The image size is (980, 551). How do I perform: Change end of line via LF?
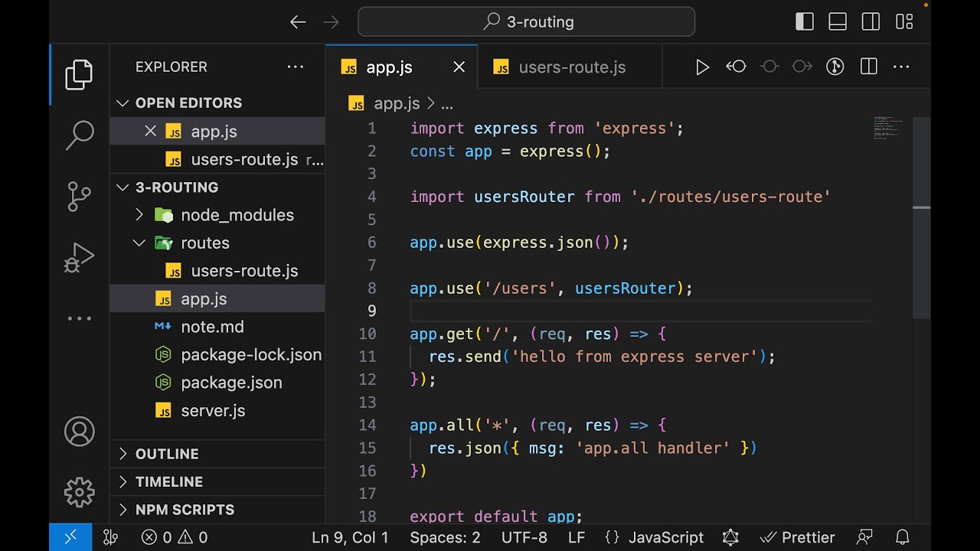[577, 537]
